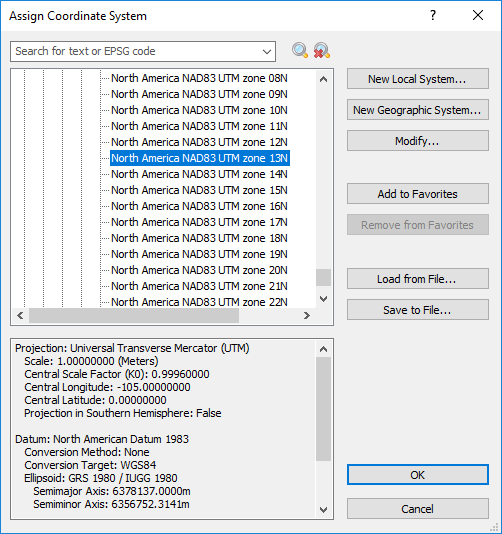Click the New Local System button

coord(418,79)
